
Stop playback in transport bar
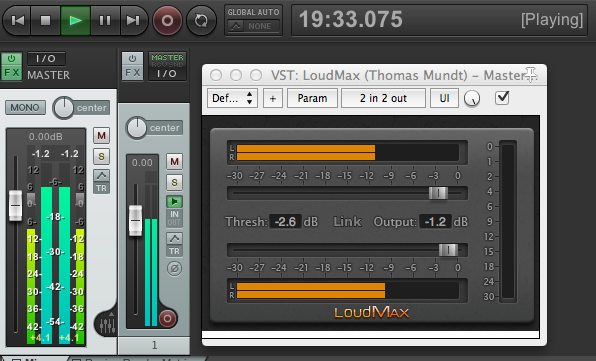click(x=45, y=20)
